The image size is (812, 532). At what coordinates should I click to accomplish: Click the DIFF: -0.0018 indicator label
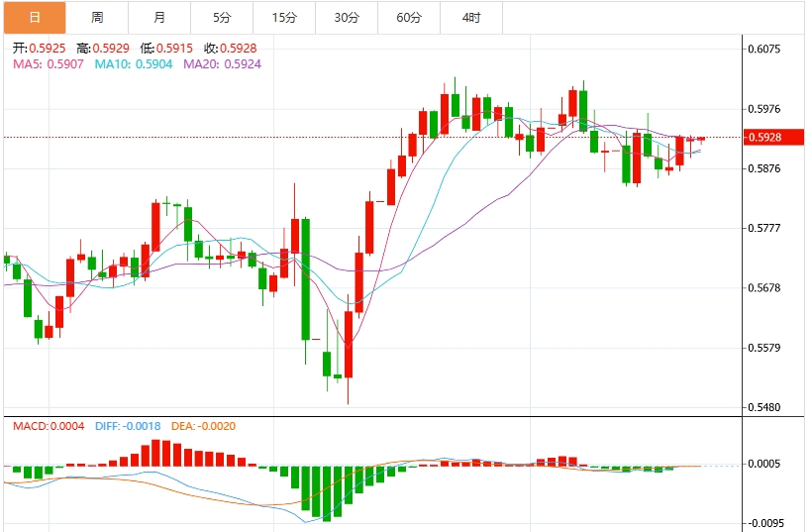128,426
